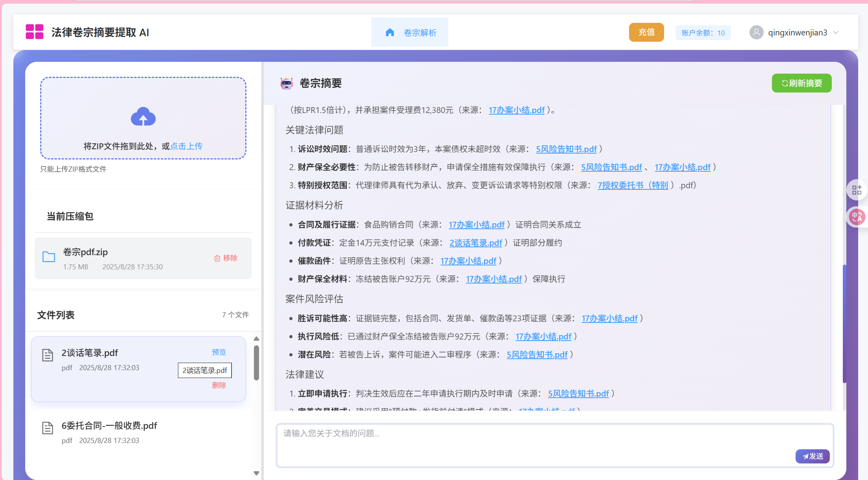Viewport: 868px width, 480px height.
Task: Click the folder icon for 卷宗pdf.zip
Action: [x=49, y=257]
